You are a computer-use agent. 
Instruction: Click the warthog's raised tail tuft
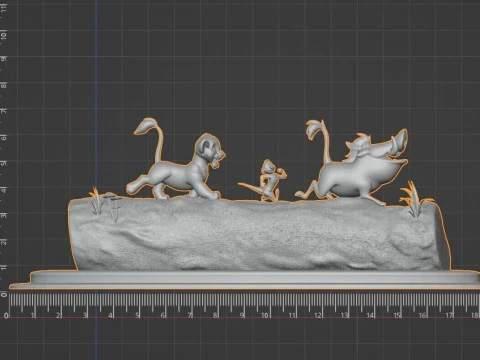point(314,128)
